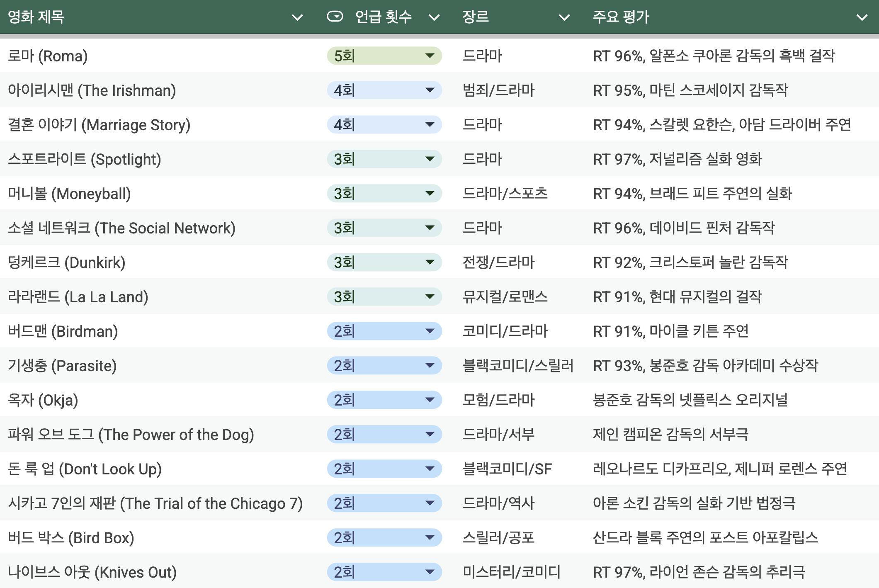879x588 pixels.
Task: Click the 4회 chip arrow for The Irishman
Action: [x=430, y=90]
